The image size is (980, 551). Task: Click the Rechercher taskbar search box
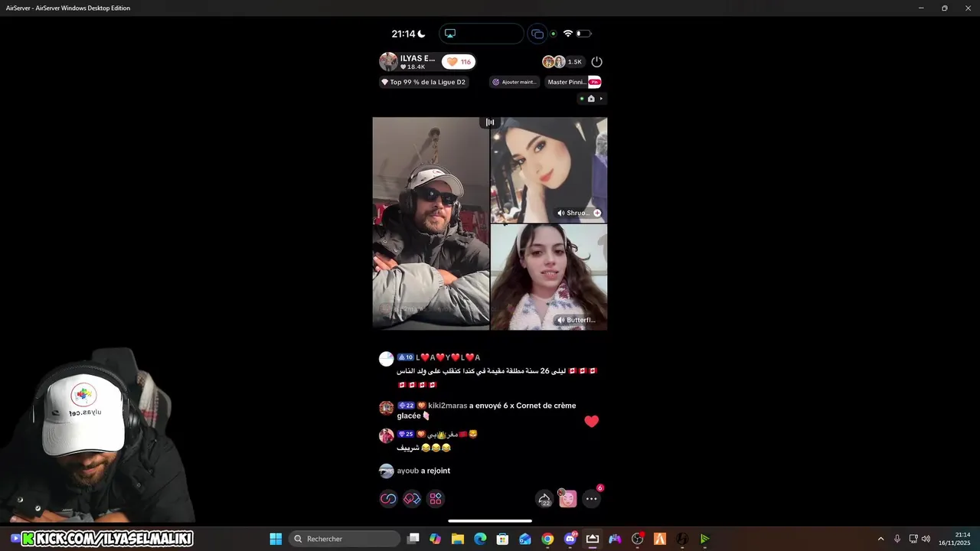coord(345,539)
